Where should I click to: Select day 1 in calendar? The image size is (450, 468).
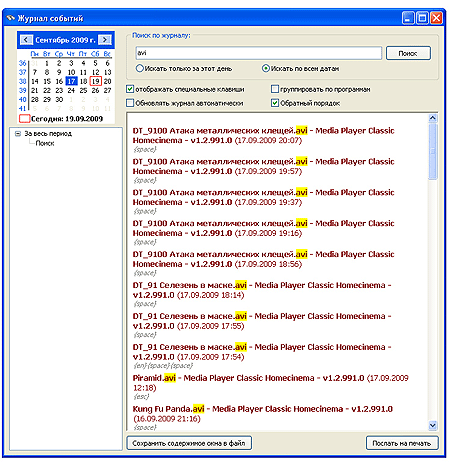pos(47,63)
